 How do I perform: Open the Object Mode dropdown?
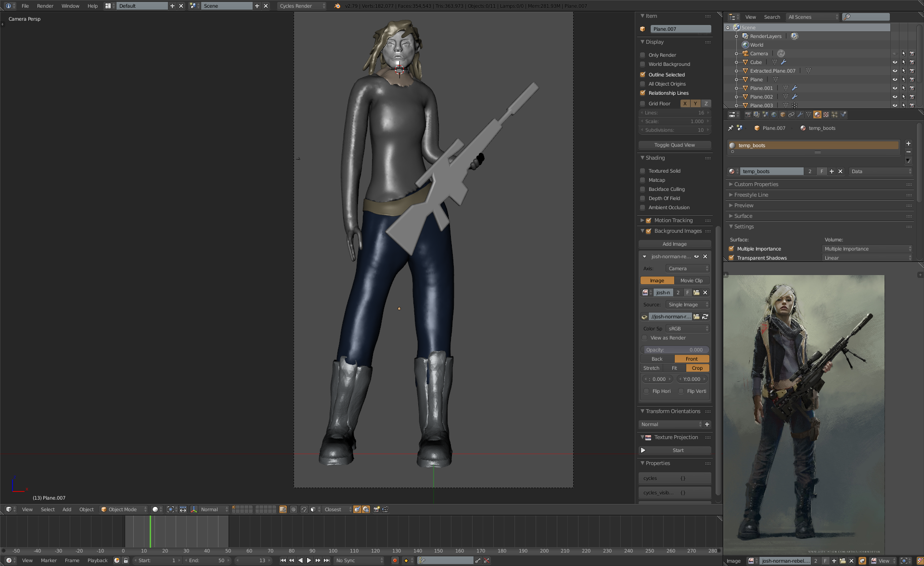pyautogui.click(x=124, y=509)
